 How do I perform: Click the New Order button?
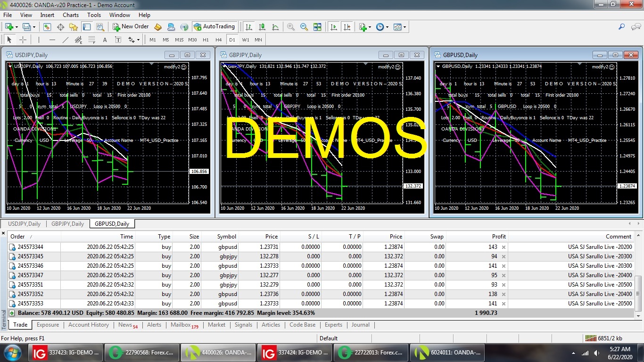click(x=131, y=27)
